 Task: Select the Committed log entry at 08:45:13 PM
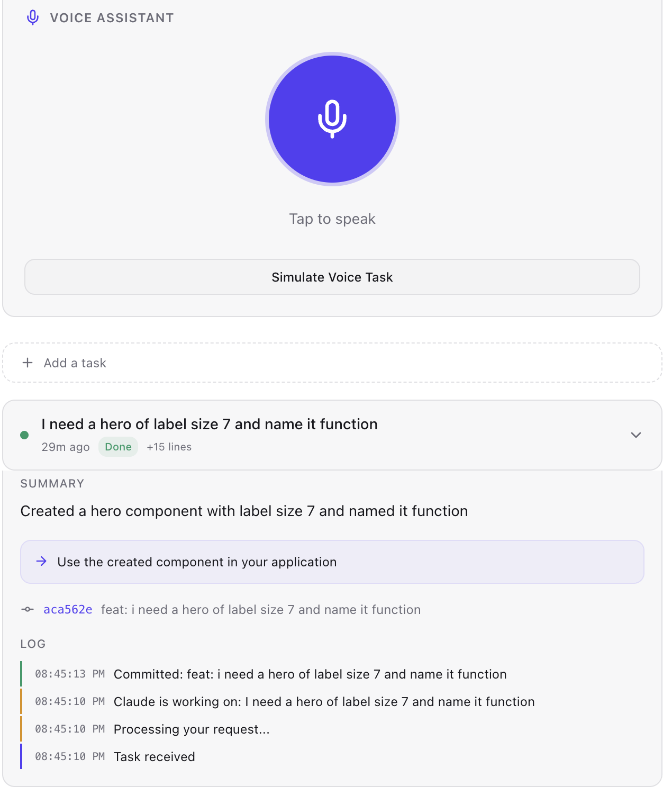(271, 674)
